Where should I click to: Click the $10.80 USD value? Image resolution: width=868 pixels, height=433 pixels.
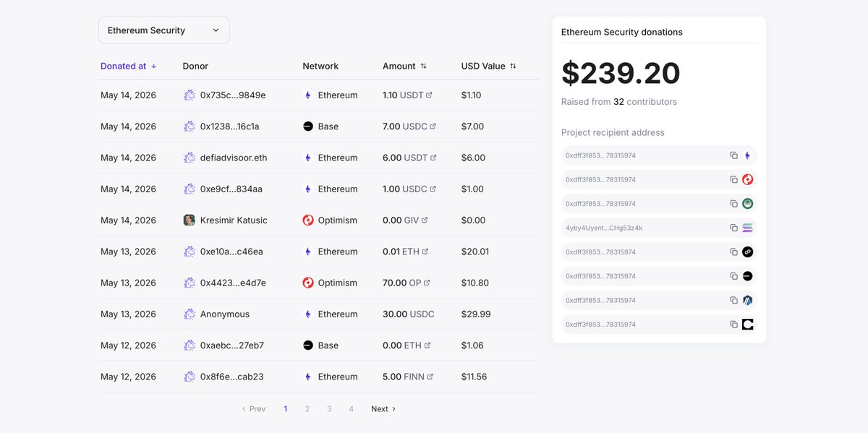pos(475,283)
